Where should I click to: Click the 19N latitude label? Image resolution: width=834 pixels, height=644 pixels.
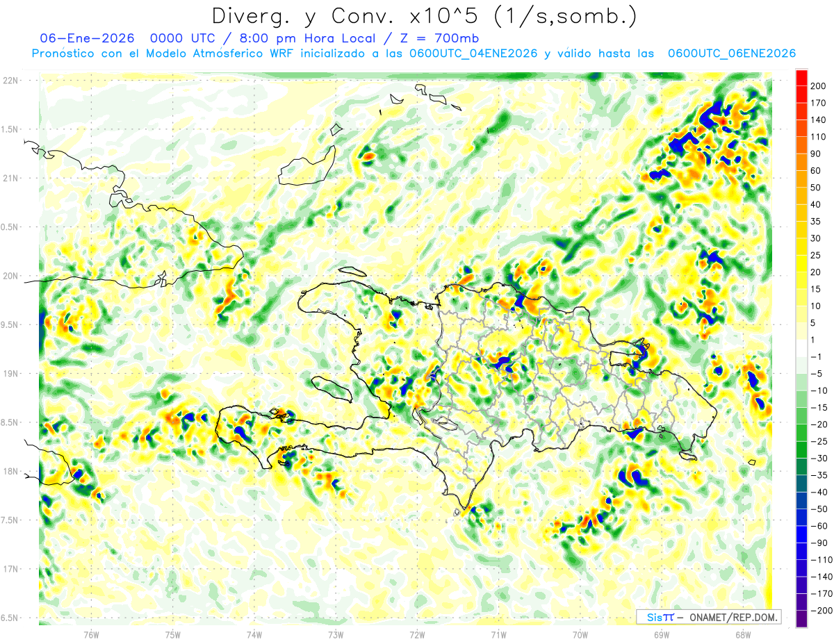[x=10, y=373]
